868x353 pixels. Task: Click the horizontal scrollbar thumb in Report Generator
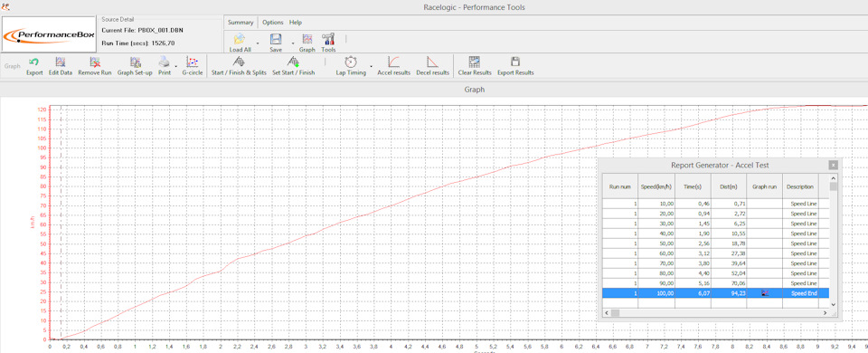(x=615, y=313)
